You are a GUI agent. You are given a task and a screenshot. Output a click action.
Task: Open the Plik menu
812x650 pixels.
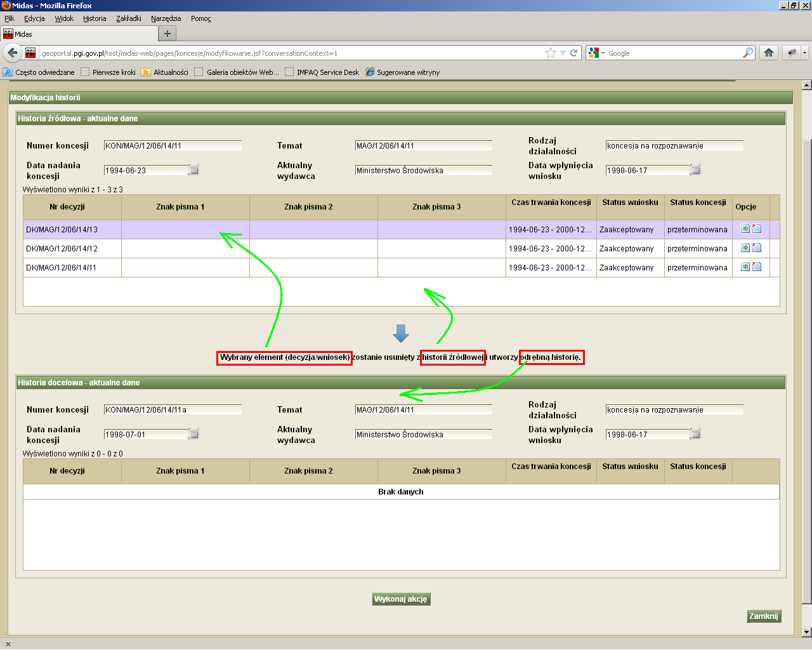click(x=10, y=18)
